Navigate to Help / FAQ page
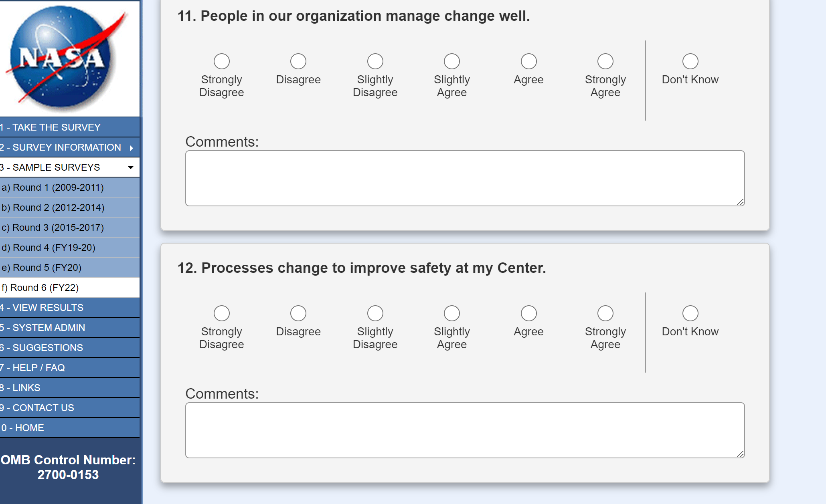This screenshot has width=826, height=504. pos(38,368)
